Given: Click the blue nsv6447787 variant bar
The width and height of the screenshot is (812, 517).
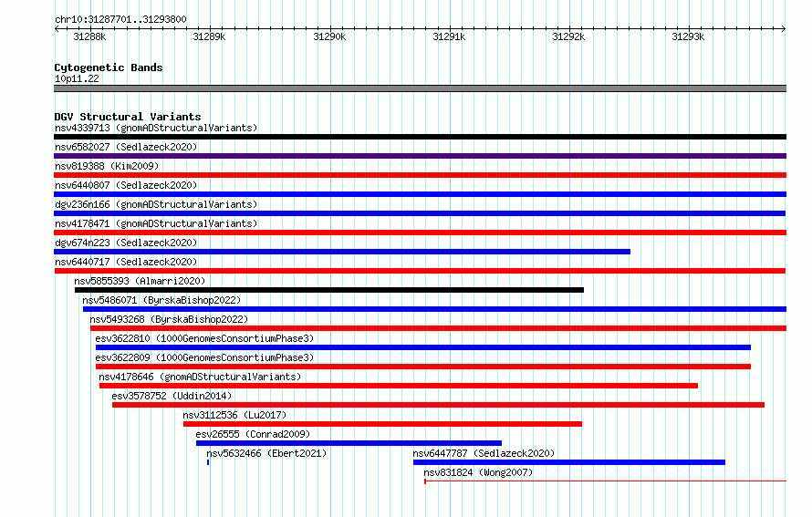Looking at the screenshot, I should click(569, 462).
